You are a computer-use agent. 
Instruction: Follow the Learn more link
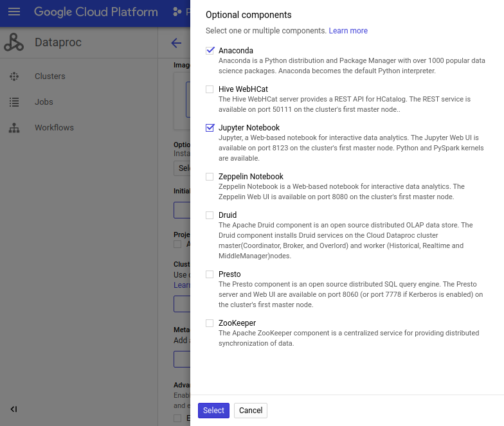tap(348, 31)
